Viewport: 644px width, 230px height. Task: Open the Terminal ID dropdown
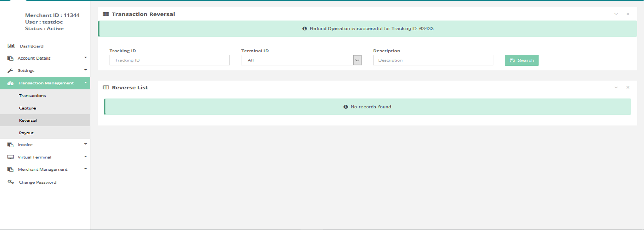pos(357,60)
